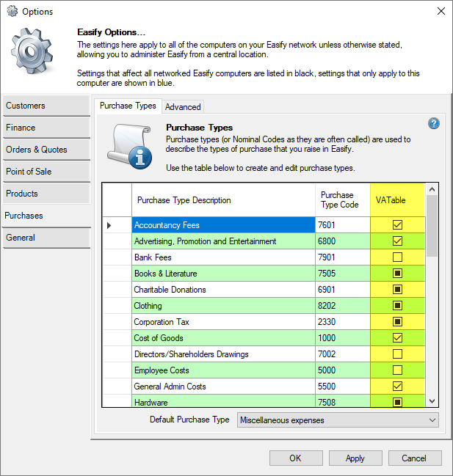Cancel the Options dialog
The image size is (453, 476).
[414, 458]
